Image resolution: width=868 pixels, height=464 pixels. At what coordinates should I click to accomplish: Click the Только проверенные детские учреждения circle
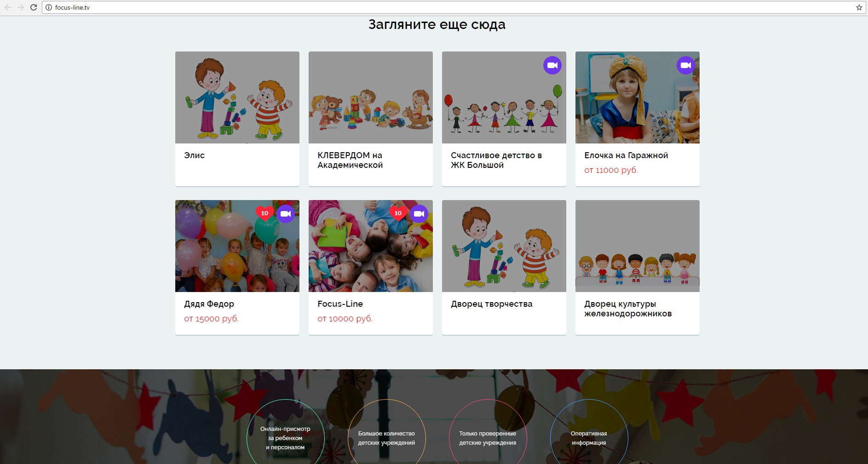(488, 437)
